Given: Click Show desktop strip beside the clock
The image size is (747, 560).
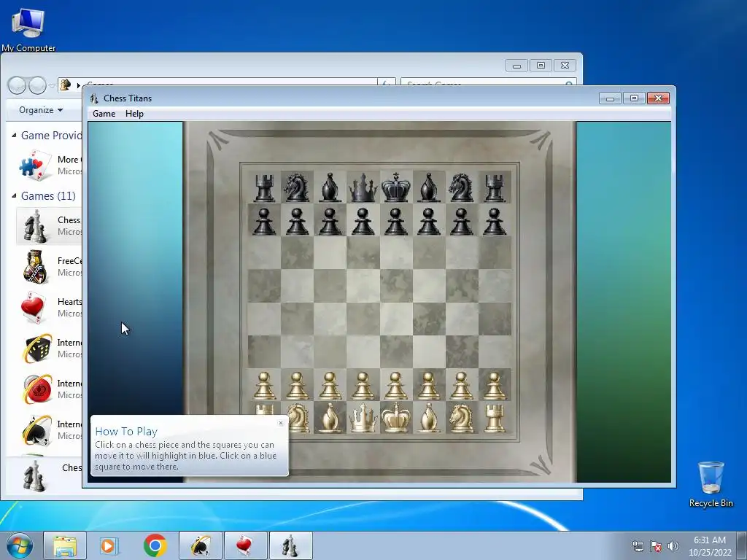Looking at the screenshot, I should (x=742, y=545).
